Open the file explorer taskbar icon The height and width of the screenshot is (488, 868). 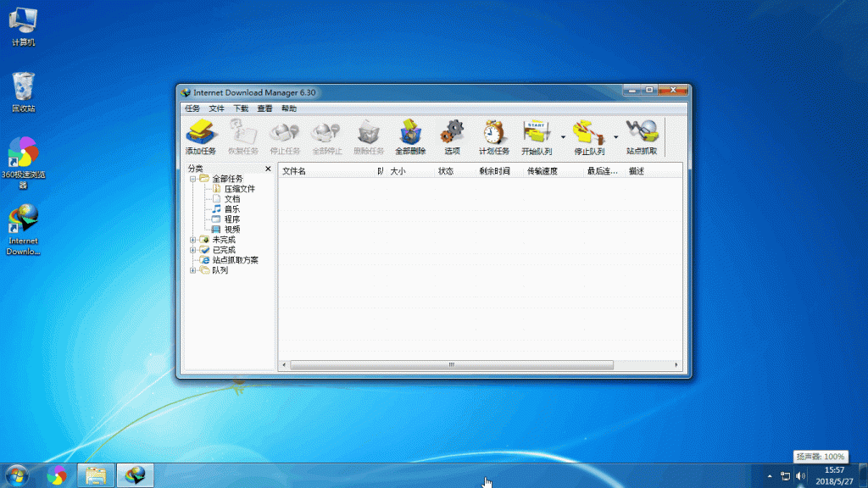tap(96, 475)
